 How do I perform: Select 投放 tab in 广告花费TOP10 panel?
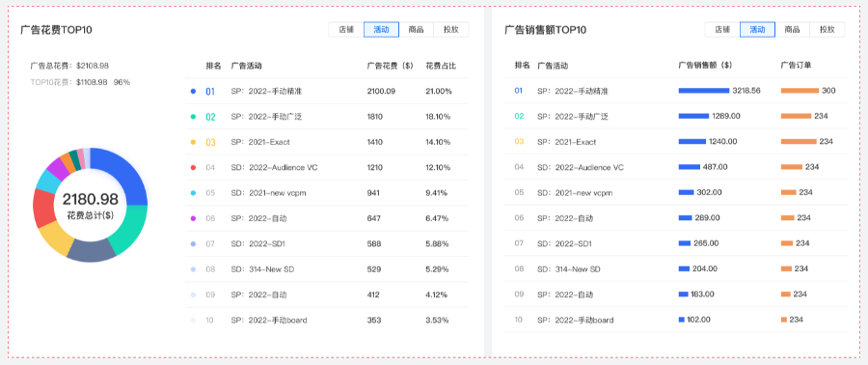coord(451,30)
